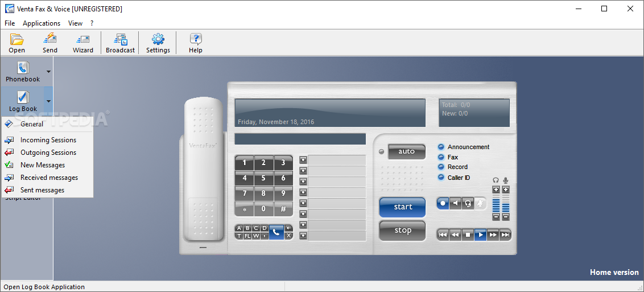Decrease headphone volume with the minus button
Viewport: 644px width, 292px height.
(496, 217)
